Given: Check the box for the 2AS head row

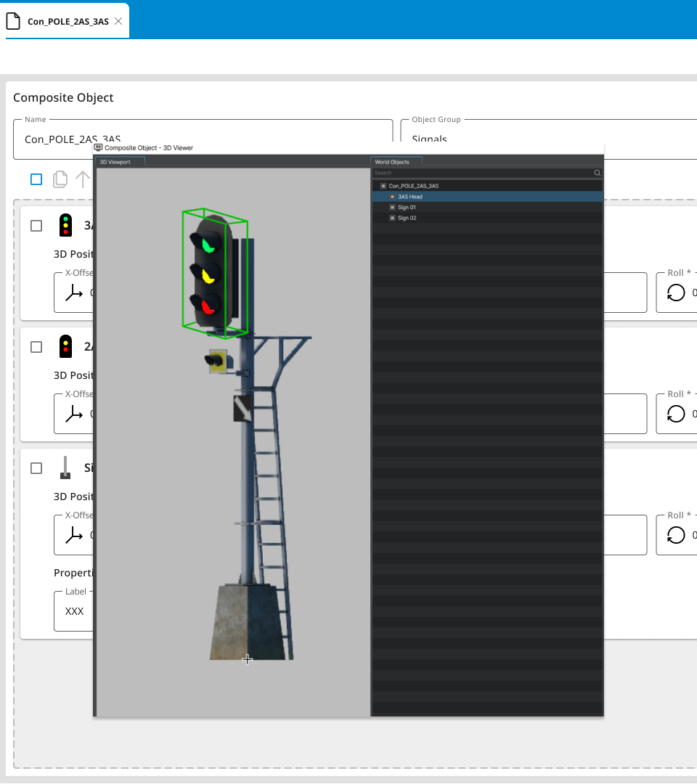Looking at the screenshot, I should click(36, 347).
